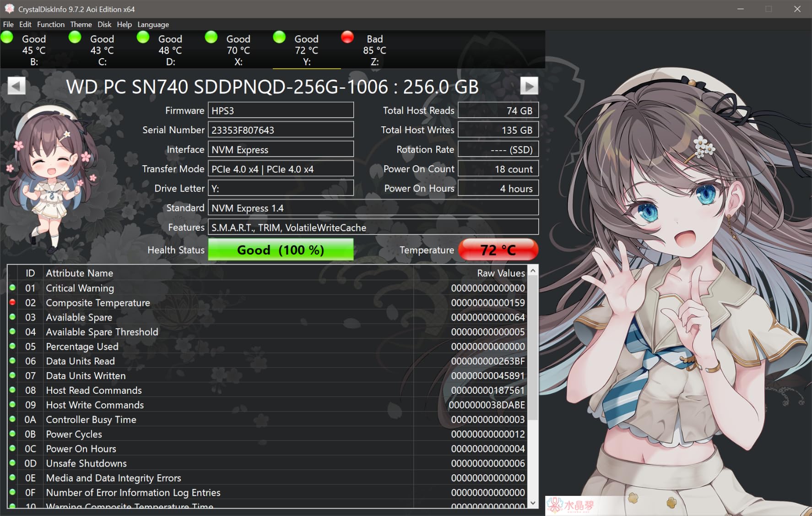Open the Theme menu
The image size is (812, 516).
click(x=81, y=24)
